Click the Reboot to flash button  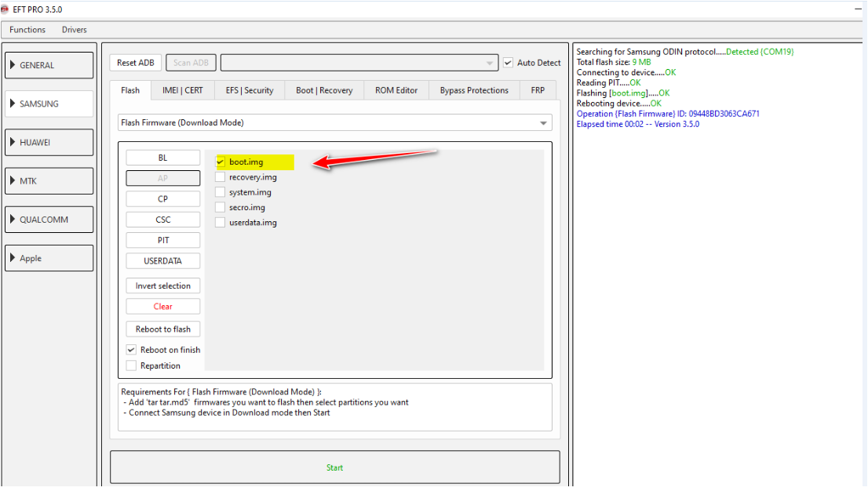pyautogui.click(x=162, y=329)
